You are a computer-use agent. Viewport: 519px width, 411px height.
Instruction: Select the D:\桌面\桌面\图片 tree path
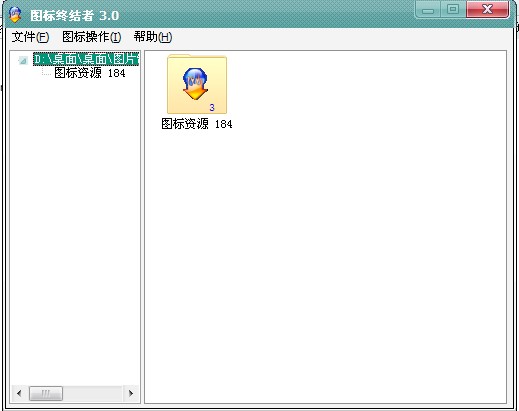pos(86,59)
